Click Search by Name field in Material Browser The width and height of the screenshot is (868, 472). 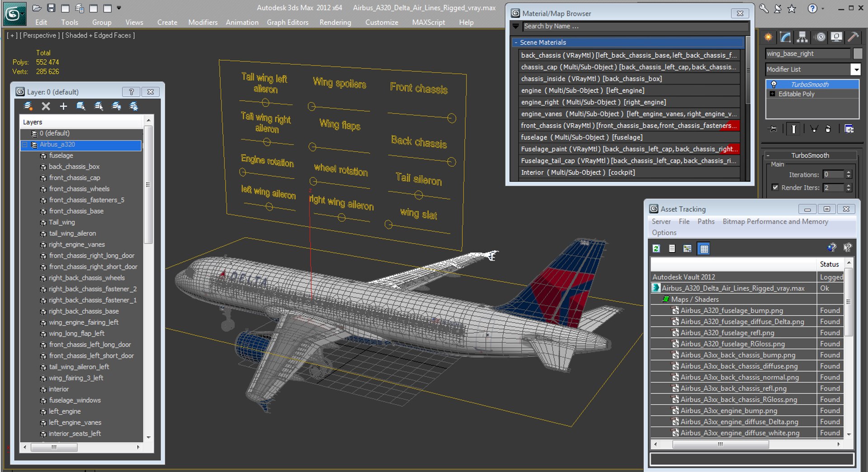(635, 26)
